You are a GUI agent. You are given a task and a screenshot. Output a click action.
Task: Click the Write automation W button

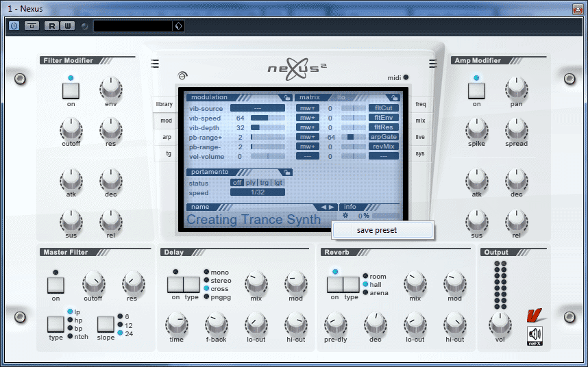[x=67, y=26]
